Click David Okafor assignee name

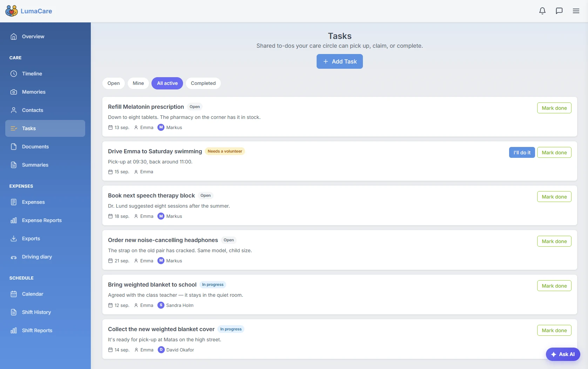[180, 350]
